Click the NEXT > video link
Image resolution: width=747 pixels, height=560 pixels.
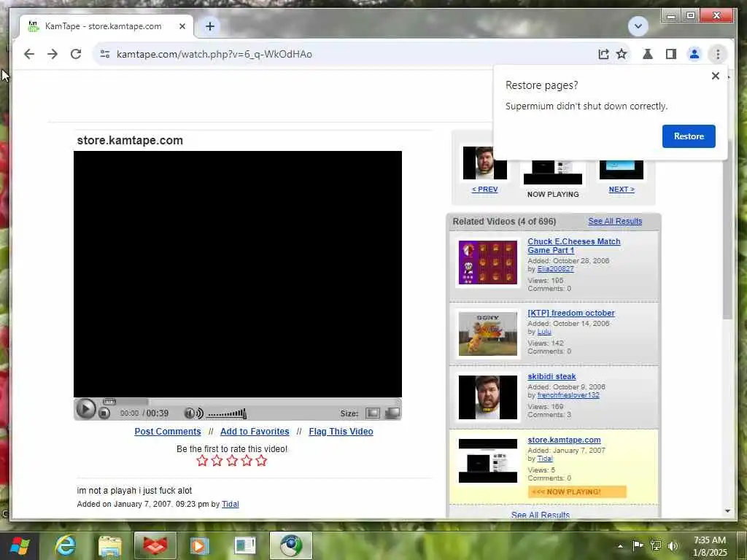(x=622, y=189)
